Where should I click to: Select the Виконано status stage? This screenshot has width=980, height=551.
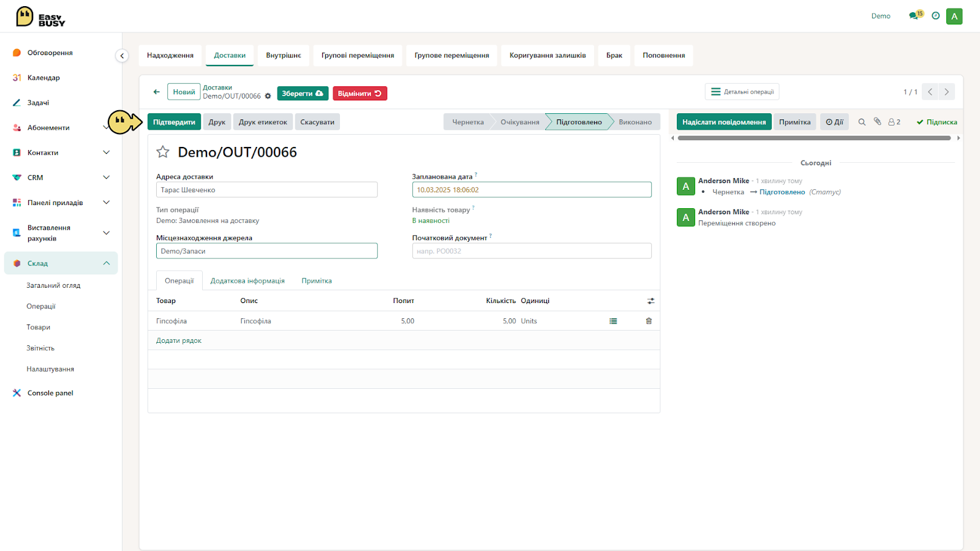point(635,122)
